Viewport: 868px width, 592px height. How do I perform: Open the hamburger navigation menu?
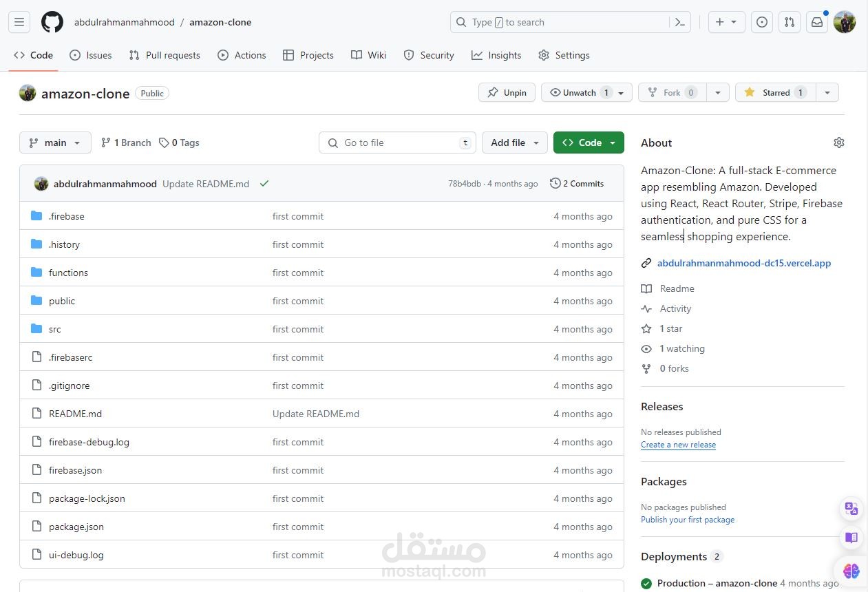pos(19,22)
